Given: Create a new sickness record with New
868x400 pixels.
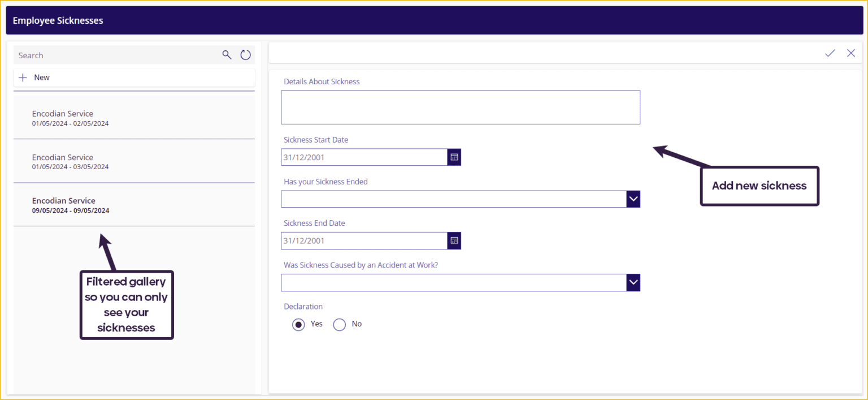Looking at the screenshot, I should [x=41, y=77].
